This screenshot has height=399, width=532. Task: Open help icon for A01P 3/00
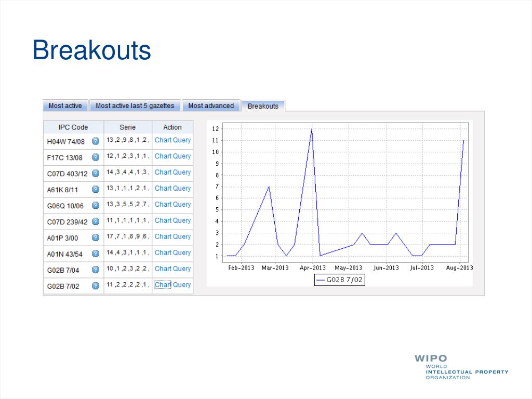(x=96, y=237)
